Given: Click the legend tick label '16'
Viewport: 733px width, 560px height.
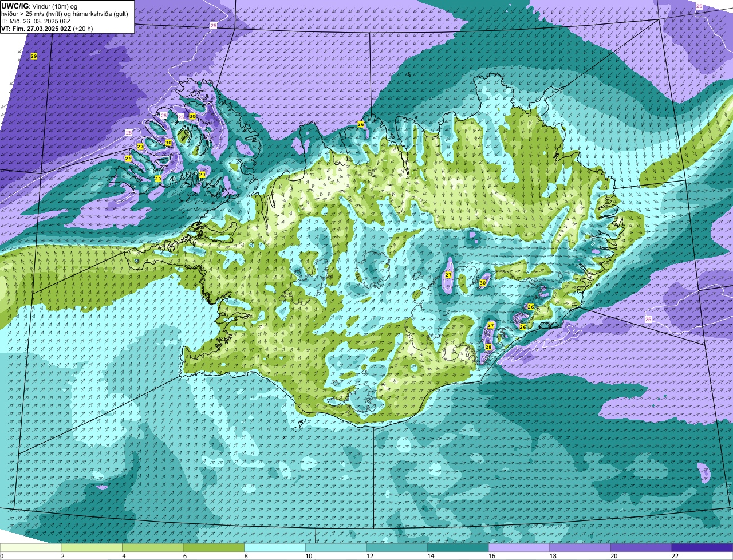Looking at the screenshot, I should pyautogui.click(x=492, y=556).
